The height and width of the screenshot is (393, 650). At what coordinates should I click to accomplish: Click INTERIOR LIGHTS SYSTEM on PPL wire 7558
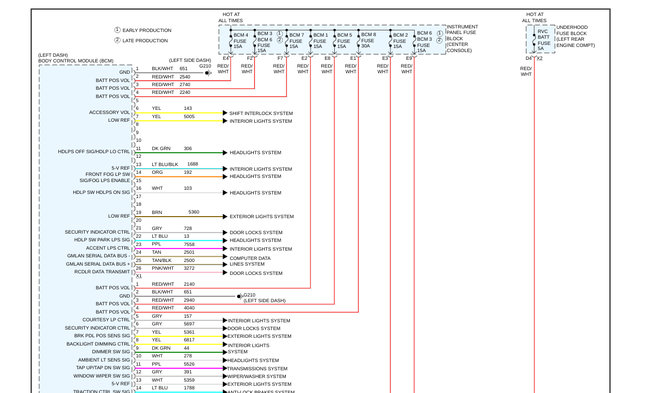(261, 249)
